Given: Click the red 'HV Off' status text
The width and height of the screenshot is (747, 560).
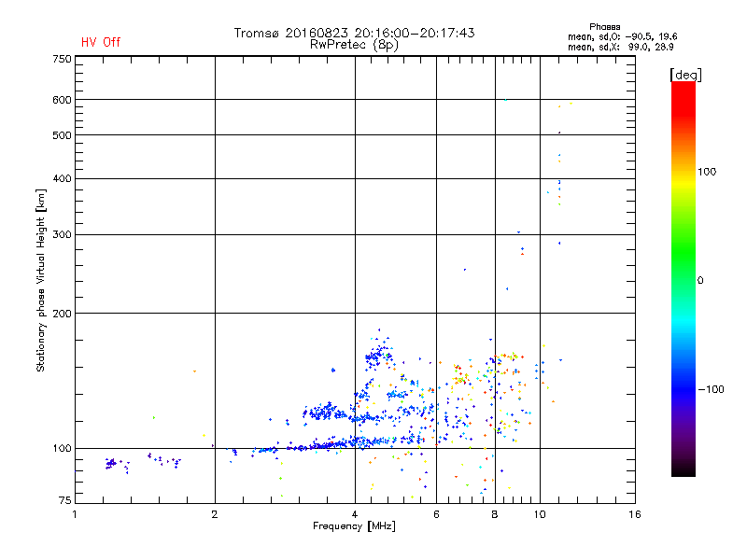Looking at the screenshot, I should 101,42.
